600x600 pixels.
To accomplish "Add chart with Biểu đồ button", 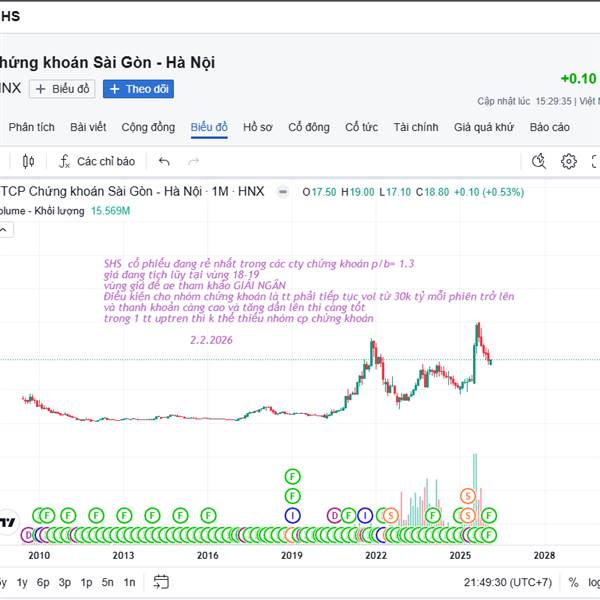I will [x=62, y=89].
